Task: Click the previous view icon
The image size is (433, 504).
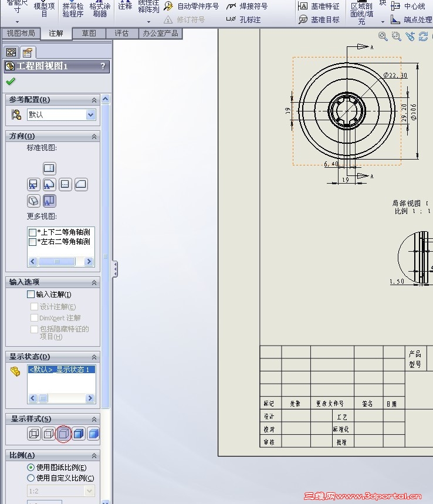Action: [410, 36]
